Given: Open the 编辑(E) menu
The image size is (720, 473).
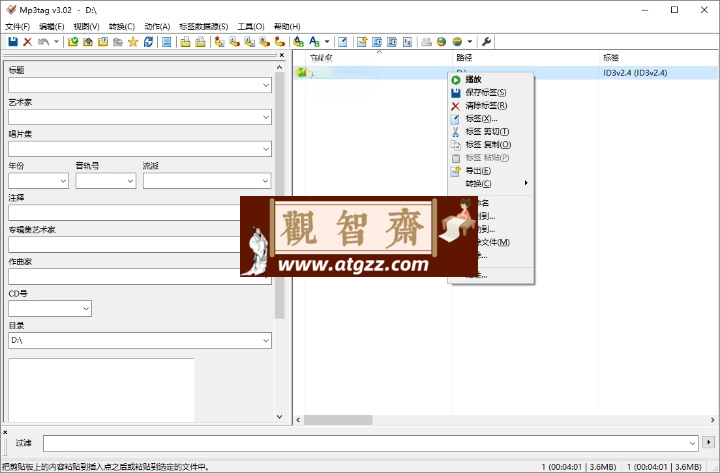Looking at the screenshot, I should pyautogui.click(x=51, y=26).
